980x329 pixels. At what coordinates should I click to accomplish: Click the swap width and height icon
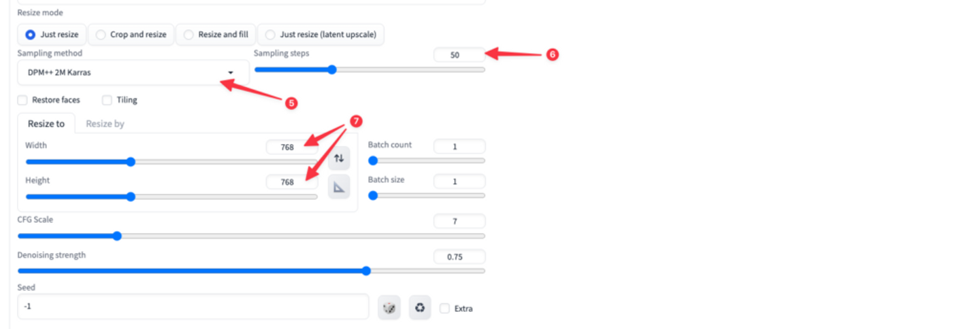point(339,158)
